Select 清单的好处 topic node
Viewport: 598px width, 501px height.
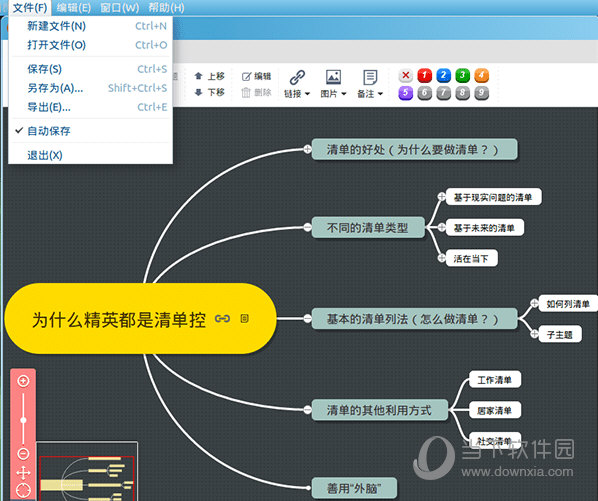click(415, 149)
